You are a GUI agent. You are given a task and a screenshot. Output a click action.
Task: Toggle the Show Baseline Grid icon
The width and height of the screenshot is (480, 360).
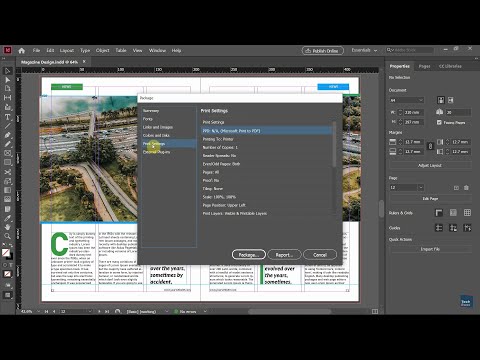453,213
